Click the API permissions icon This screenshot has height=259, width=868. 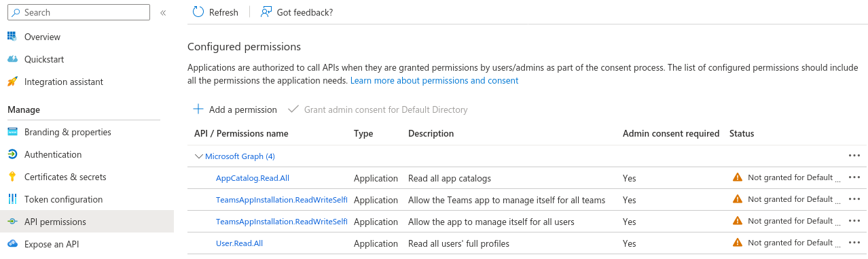[12, 222]
